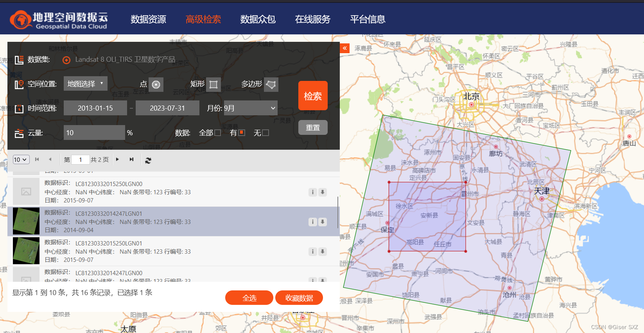This screenshot has height=333, width=644.
Task: Click the 北京 city marker on map
Action: (472, 105)
